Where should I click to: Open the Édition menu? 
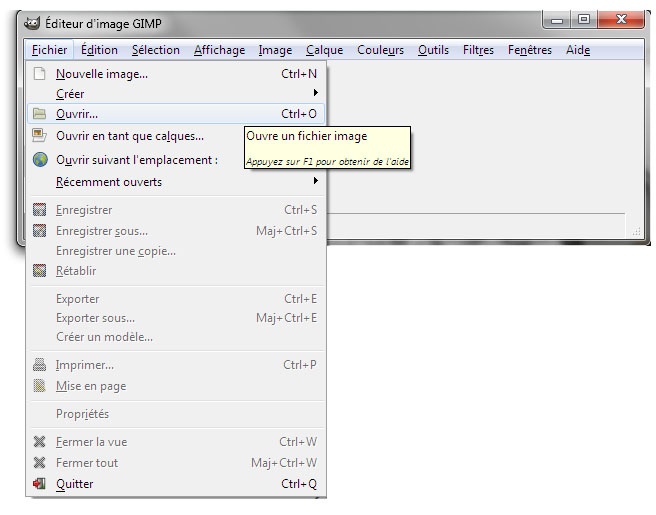point(99,50)
